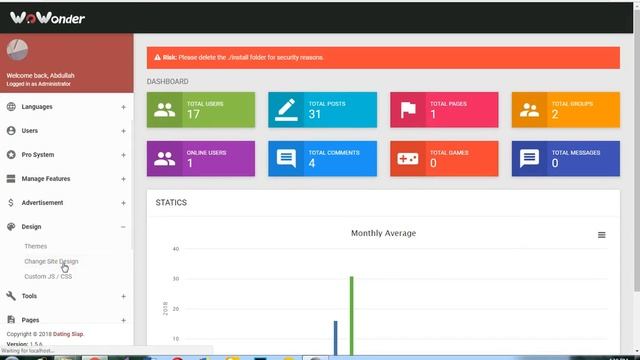Select the Languages sidebar label
The width and height of the screenshot is (640, 360).
(x=37, y=107)
